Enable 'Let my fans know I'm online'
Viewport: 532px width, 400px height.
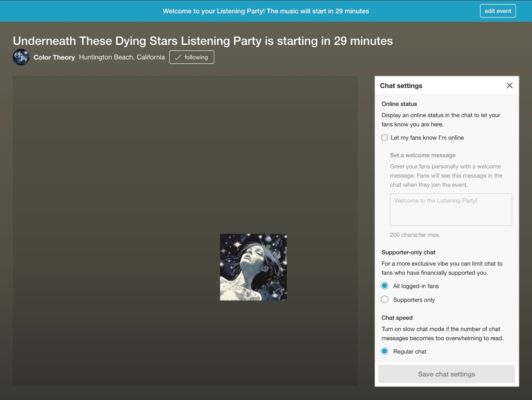(x=384, y=137)
